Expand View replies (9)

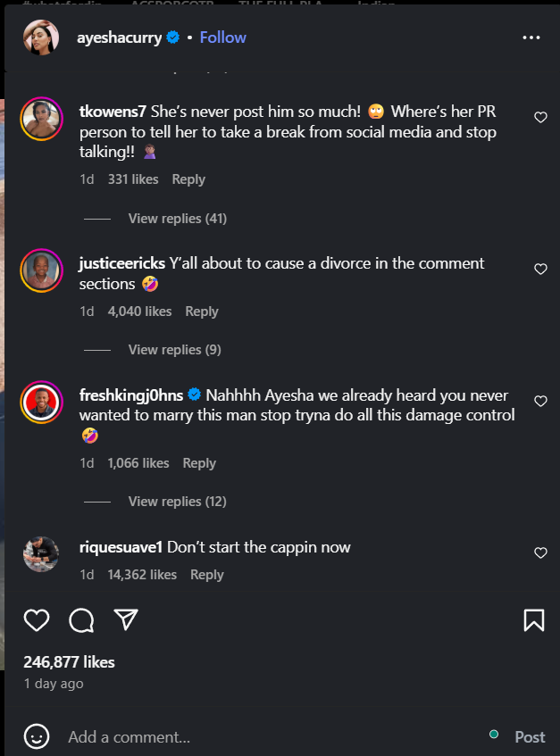click(x=174, y=350)
